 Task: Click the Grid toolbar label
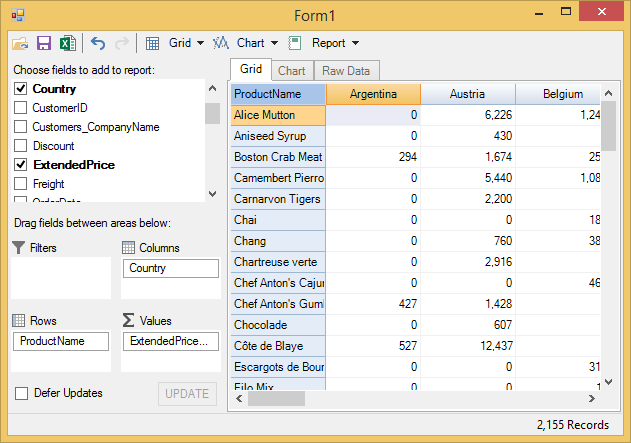pyautogui.click(x=180, y=43)
